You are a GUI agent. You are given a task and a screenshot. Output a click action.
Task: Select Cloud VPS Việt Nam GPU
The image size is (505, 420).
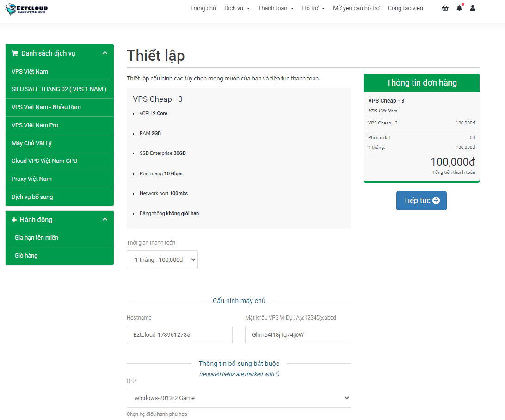[x=44, y=161]
